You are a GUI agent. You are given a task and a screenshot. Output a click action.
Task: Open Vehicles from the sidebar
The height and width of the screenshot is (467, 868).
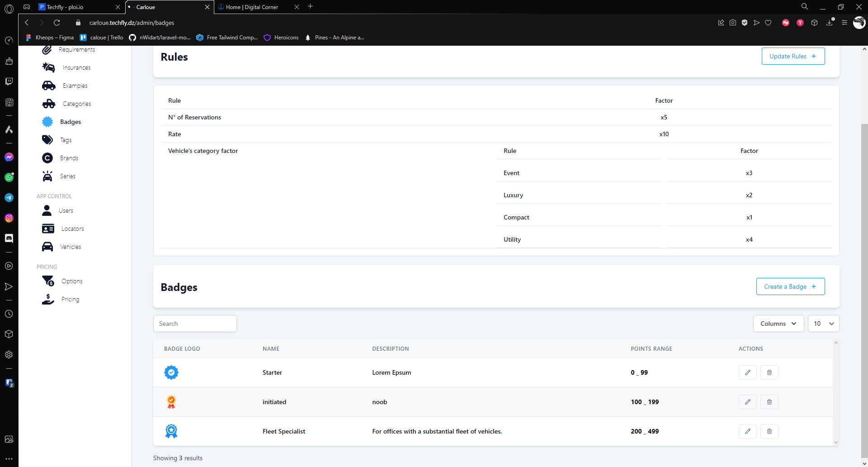[71, 247]
